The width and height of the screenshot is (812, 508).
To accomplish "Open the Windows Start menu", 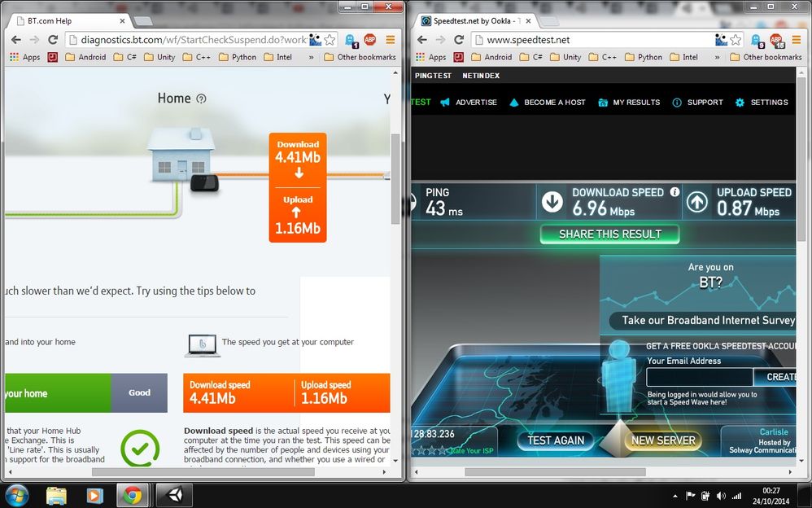I will pos(16,496).
